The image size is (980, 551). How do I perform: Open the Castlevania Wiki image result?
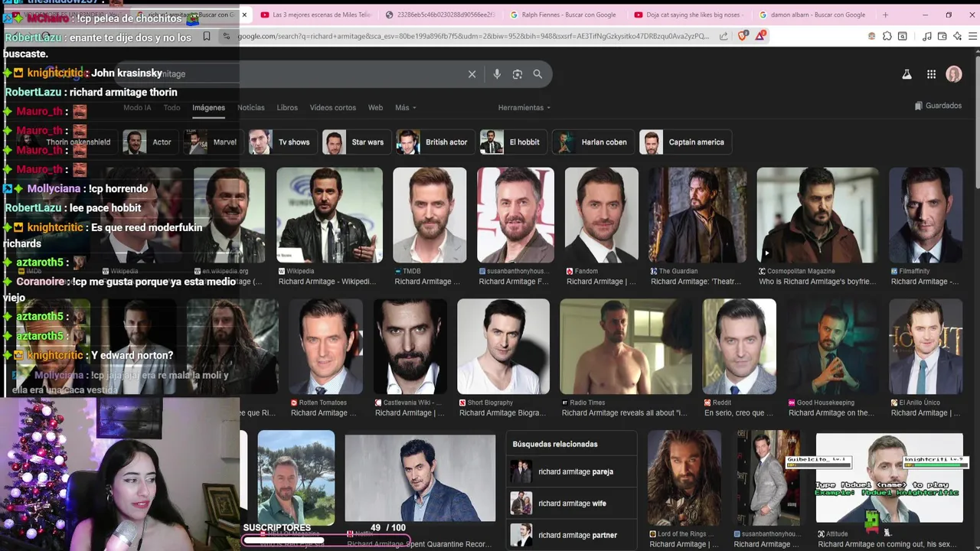point(410,347)
